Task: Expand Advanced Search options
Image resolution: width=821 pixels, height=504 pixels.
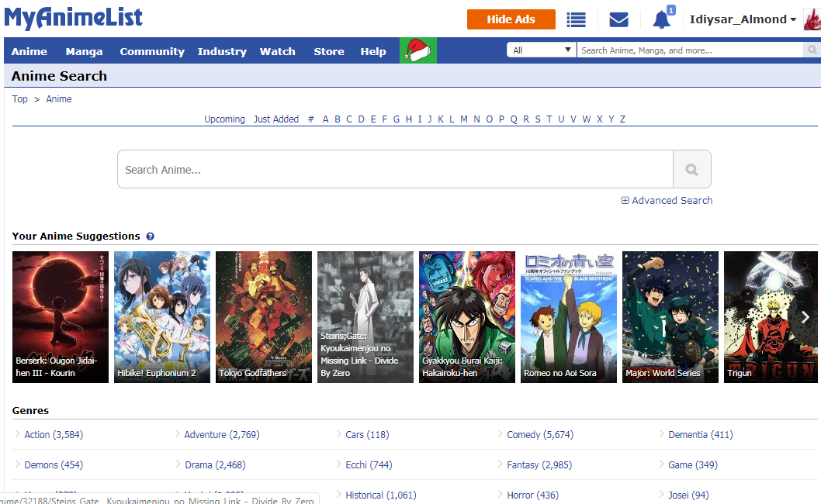Action: (667, 201)
